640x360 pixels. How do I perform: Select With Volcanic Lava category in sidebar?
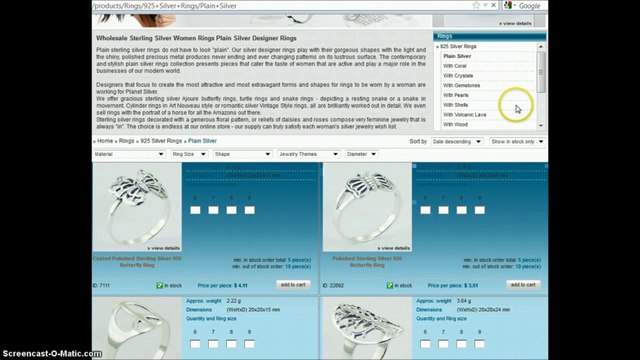pyautogui.click(x=464, y=115)
